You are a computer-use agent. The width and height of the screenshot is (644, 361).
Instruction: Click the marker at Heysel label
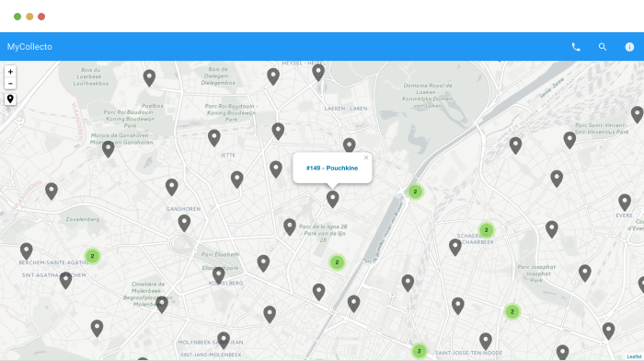(318, 73)
